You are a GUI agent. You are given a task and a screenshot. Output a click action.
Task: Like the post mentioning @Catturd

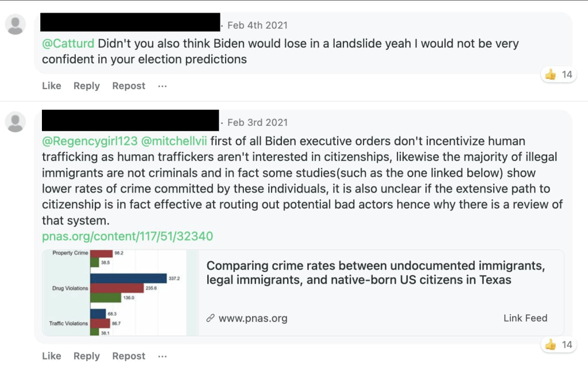click(x=52, y=86)
